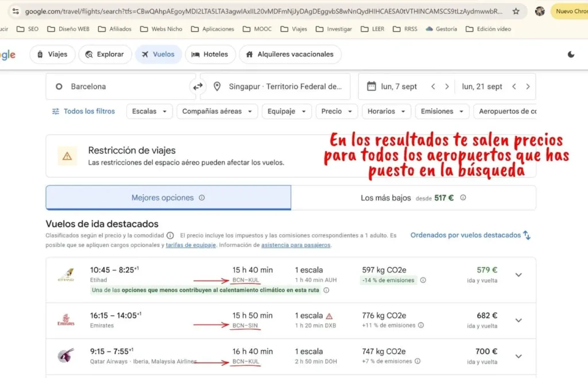Swap origin and destination airports
588x378 pixels.
[x=198, y=87]
